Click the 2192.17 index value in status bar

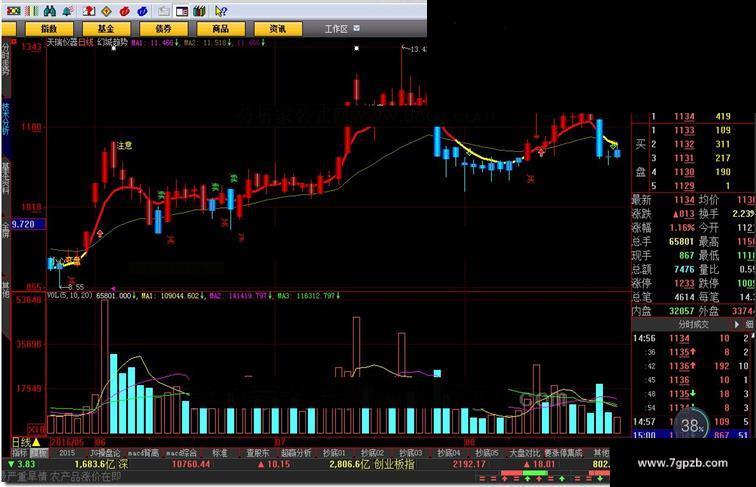tap(469, 464)
